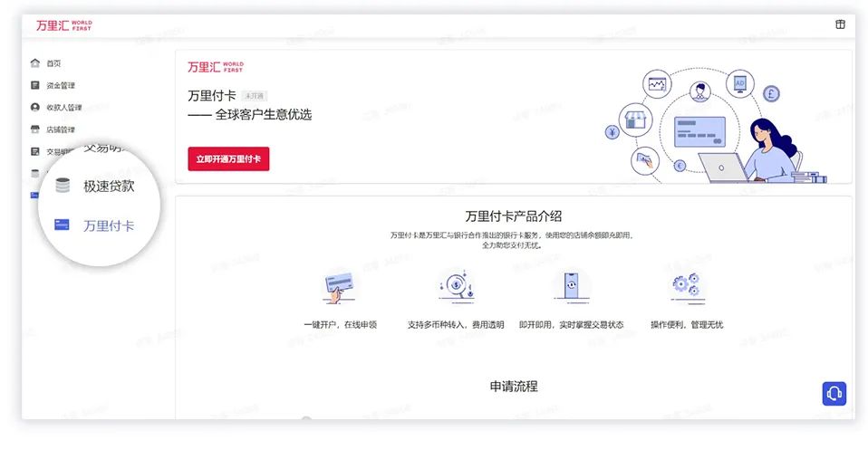Click the 即开即用，实时掌握交易状态 label
The width and height of the screenshot is (868, 450).
572,325
